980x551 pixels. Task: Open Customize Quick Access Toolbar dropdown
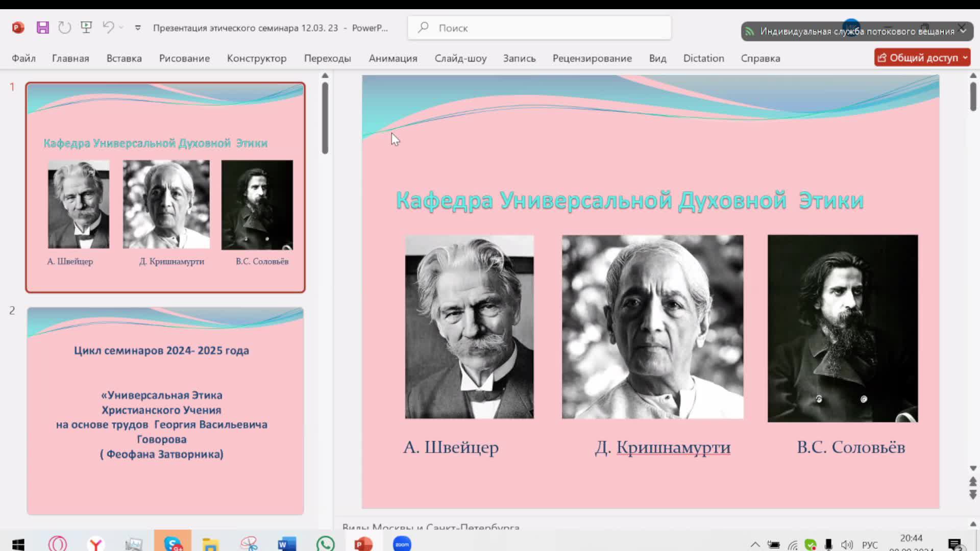[x=138, y=28]
